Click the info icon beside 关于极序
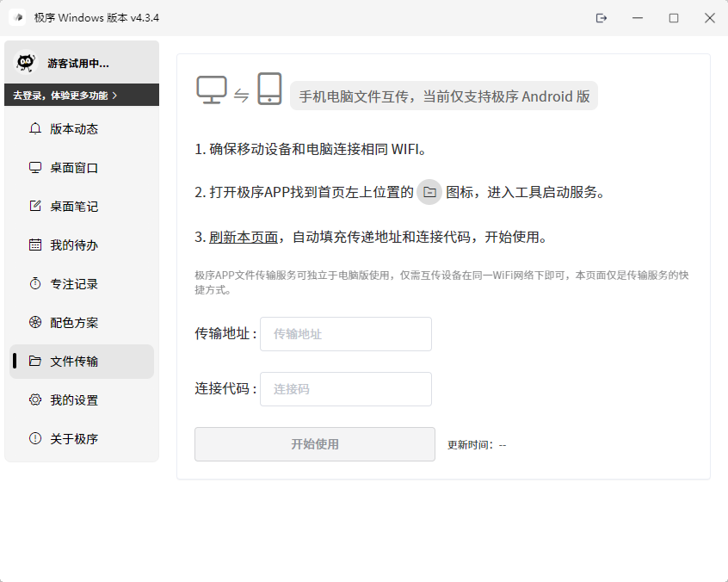Image resolution: width=728 pixels, height=582 pixels. (35, 438)
